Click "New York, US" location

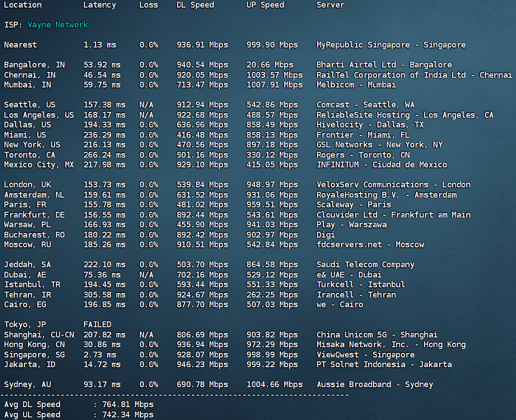pos(32,145)
